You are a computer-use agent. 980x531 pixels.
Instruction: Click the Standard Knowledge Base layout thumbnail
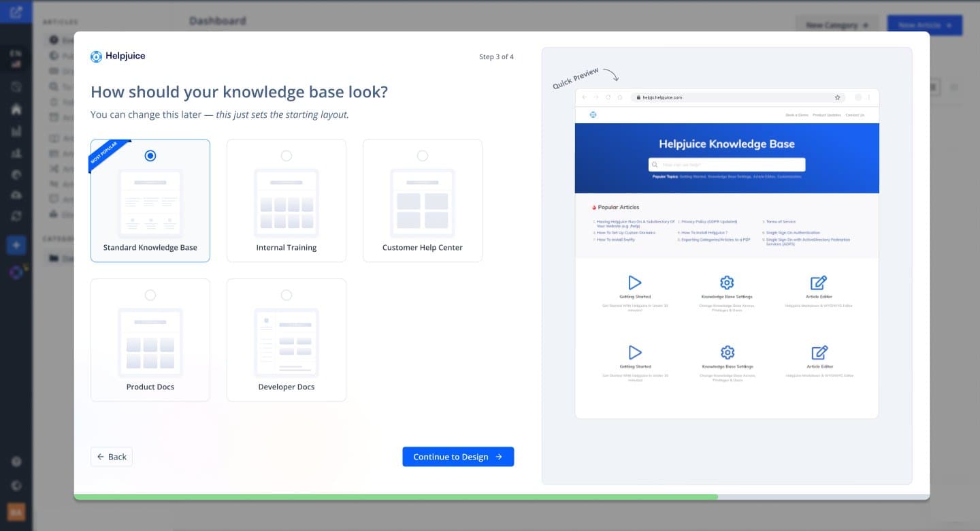click(x=150, y=203)
